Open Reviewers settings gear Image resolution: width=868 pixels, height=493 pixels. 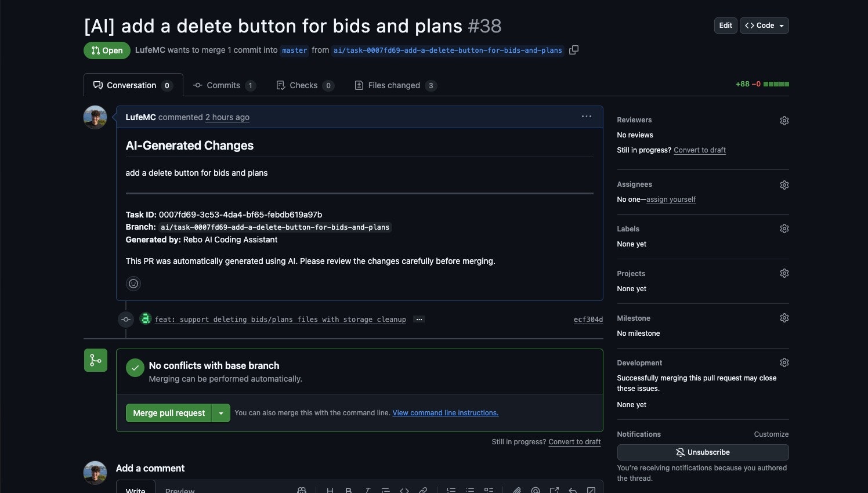[784, 120]
